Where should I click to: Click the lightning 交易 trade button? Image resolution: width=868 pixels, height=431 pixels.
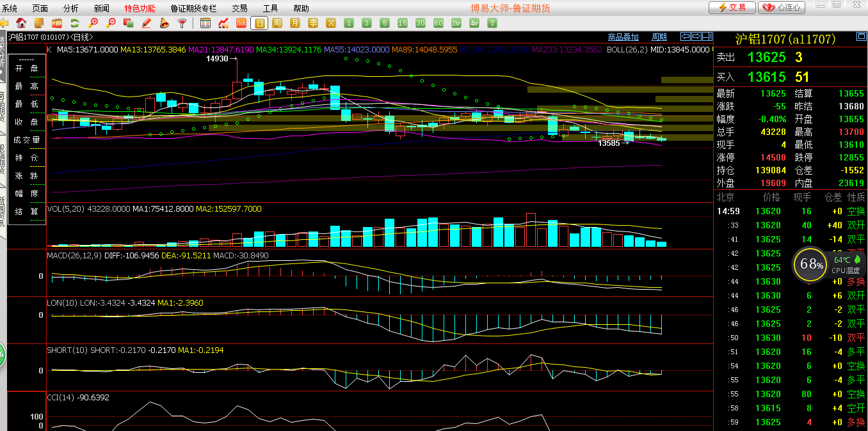coord(732,8)
